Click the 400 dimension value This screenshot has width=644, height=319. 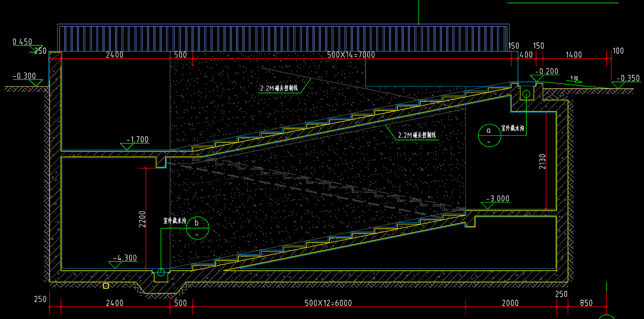[526, 55]
